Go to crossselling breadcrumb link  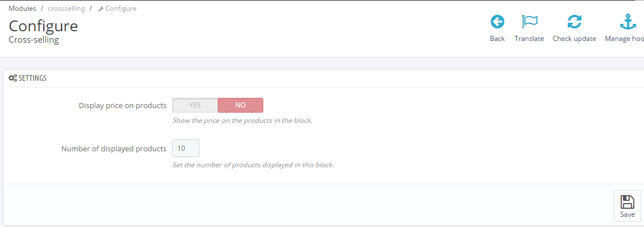66,8
